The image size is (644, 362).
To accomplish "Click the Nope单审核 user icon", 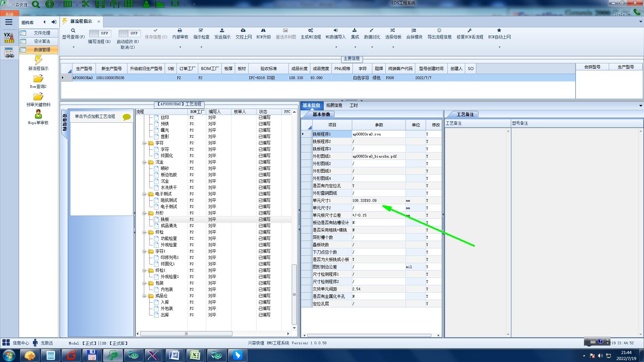I will (38, 114).
